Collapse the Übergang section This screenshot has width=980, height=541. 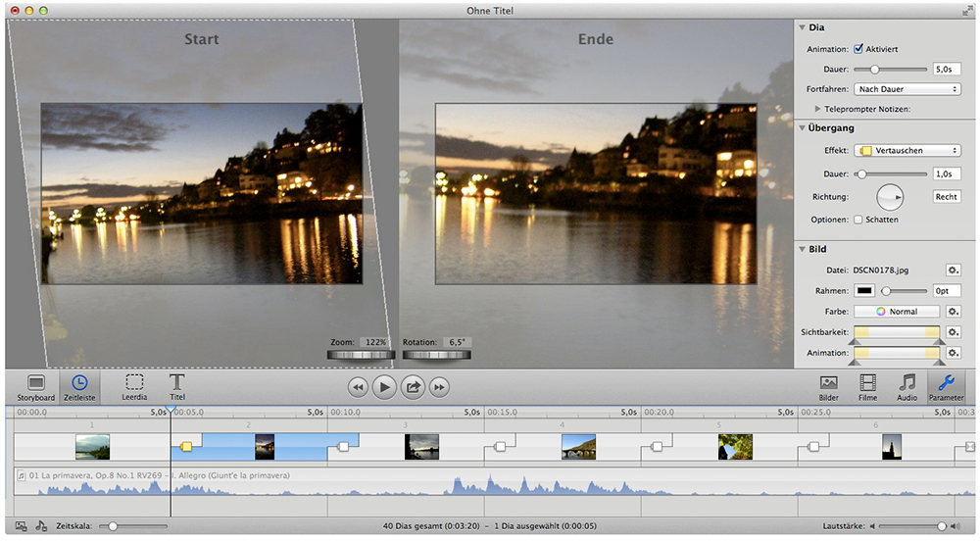tap(802, 127)
